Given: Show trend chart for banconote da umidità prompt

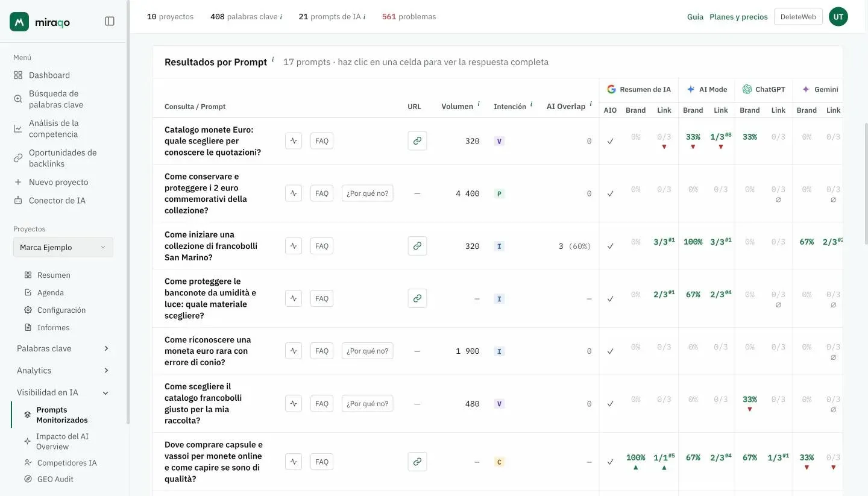Looking at the screenshot, I should tap(294, 298).
